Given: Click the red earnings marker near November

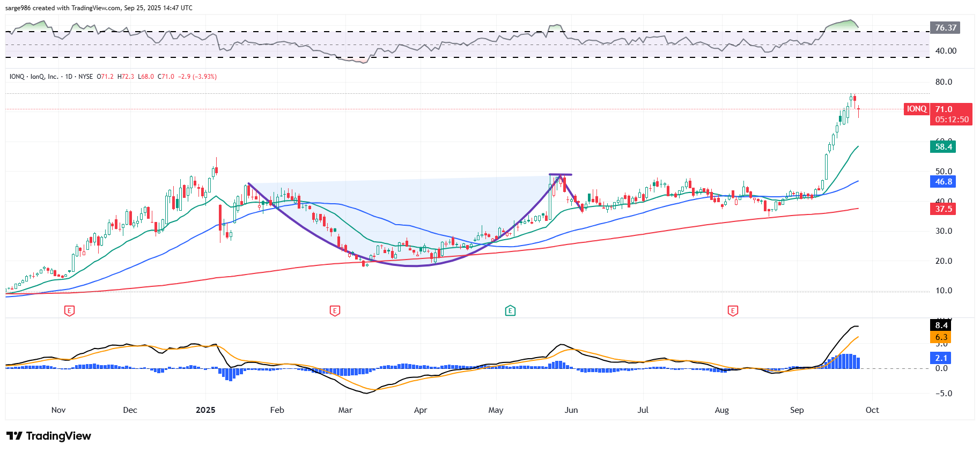Looking at the screenshot, I should coord(69,310).
